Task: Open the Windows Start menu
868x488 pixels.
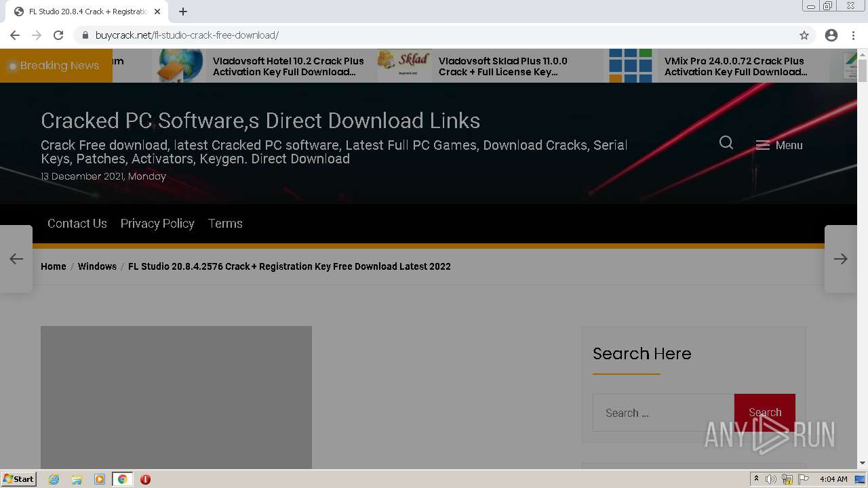Action: coord(19,479)
